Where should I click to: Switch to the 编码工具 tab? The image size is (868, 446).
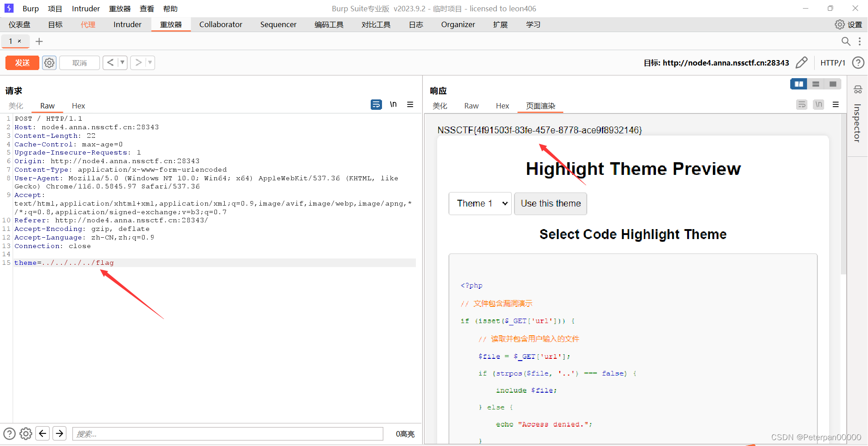point(329,24)
